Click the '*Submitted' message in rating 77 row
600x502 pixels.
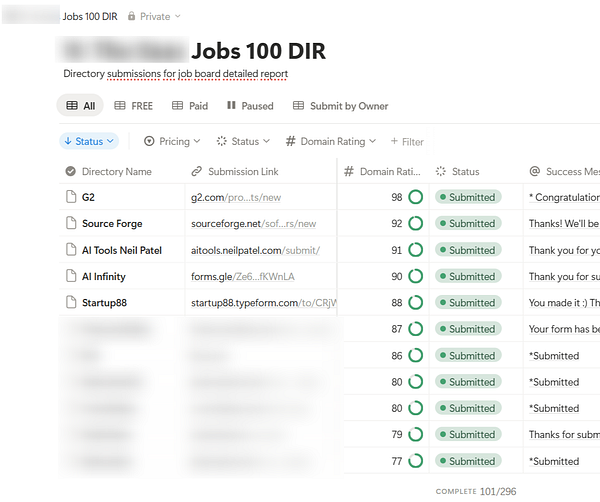coord(554,461)
